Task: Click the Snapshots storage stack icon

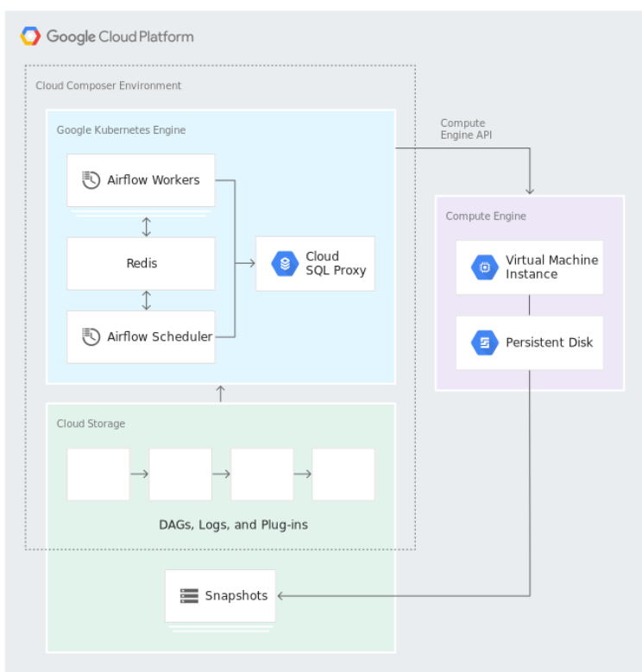Action: (189, 596)
